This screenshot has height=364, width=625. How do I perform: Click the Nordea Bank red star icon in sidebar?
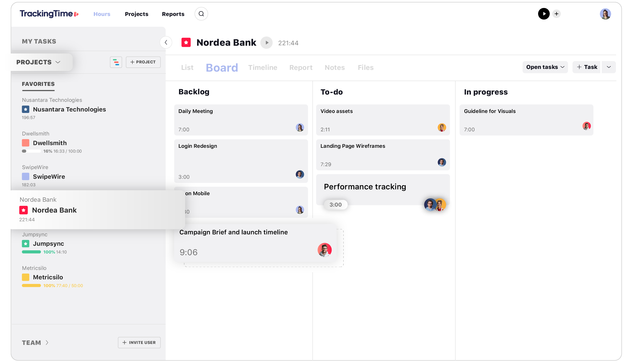[x=23, y=210]
